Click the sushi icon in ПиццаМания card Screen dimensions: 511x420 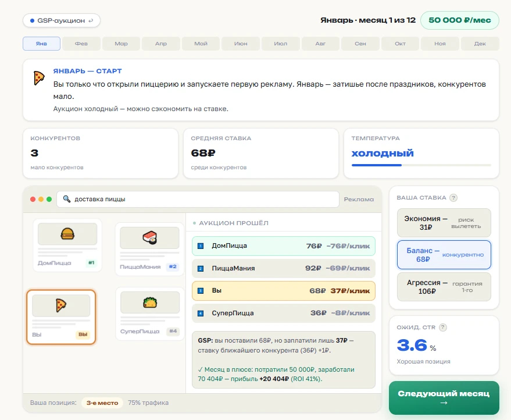(149, 238)
